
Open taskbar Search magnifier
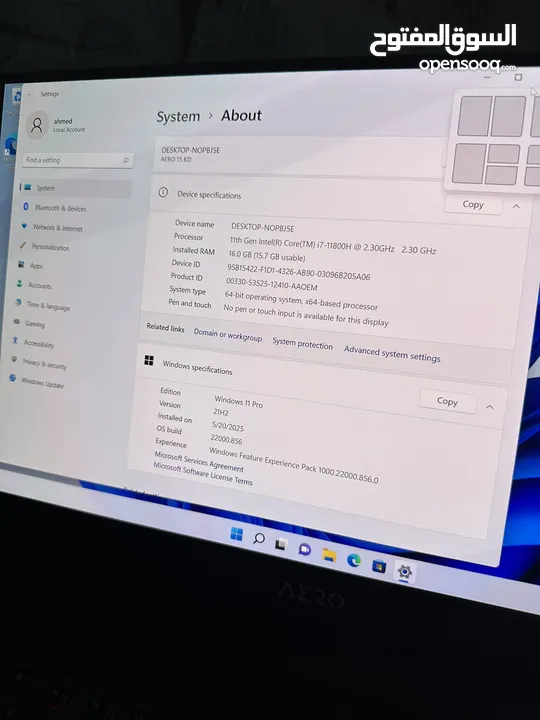click(259, 538)
